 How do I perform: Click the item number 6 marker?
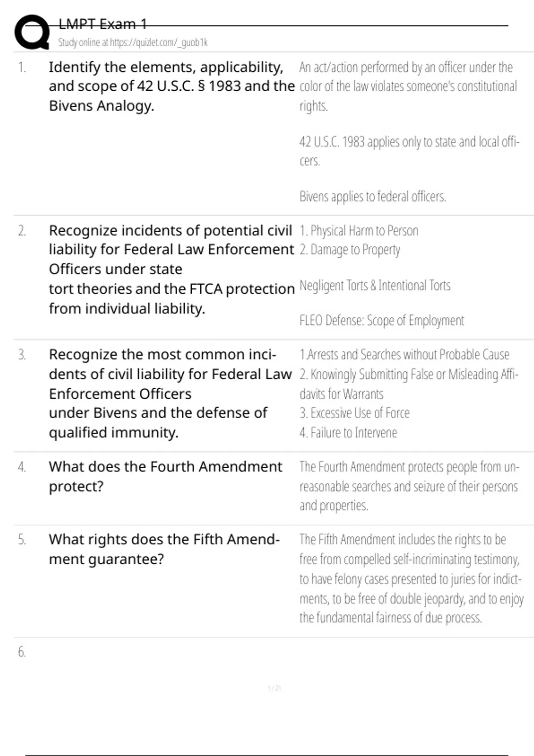(22, 652)
